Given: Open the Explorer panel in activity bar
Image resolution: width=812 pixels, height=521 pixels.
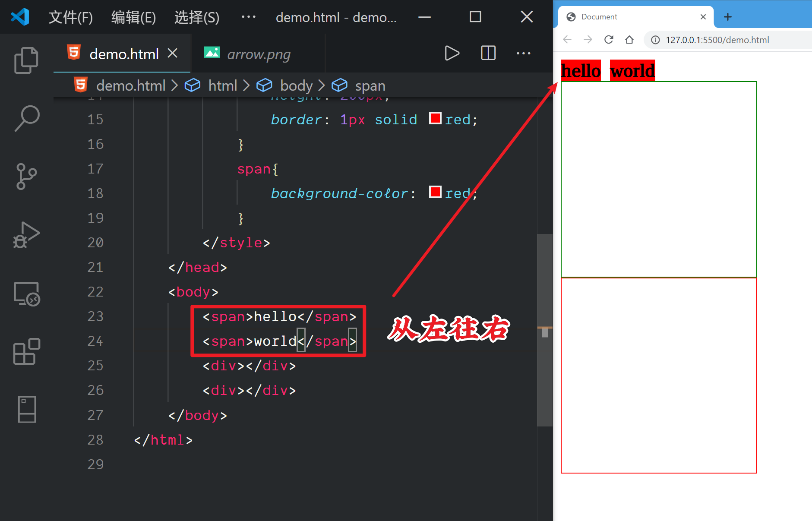Looking at the screenshot, I should (x=26, y=60).
